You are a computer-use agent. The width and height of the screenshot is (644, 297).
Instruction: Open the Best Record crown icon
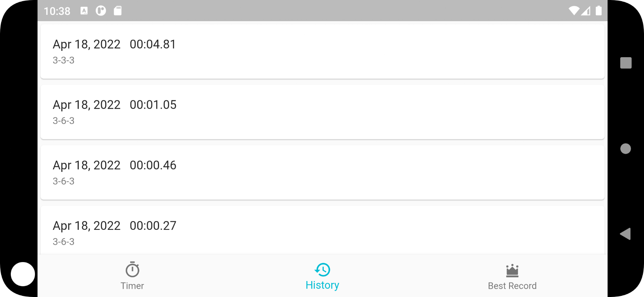pos(512,271)
